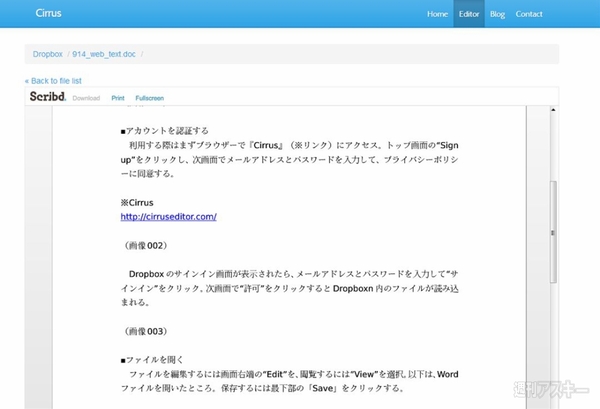Click the scrollbar up arrow

553,110
